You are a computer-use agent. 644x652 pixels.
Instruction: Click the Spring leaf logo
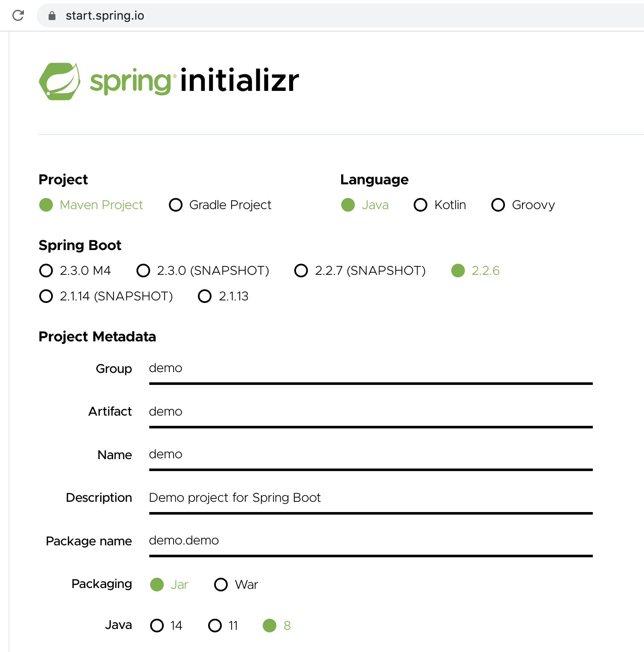(x=60, y=81)
